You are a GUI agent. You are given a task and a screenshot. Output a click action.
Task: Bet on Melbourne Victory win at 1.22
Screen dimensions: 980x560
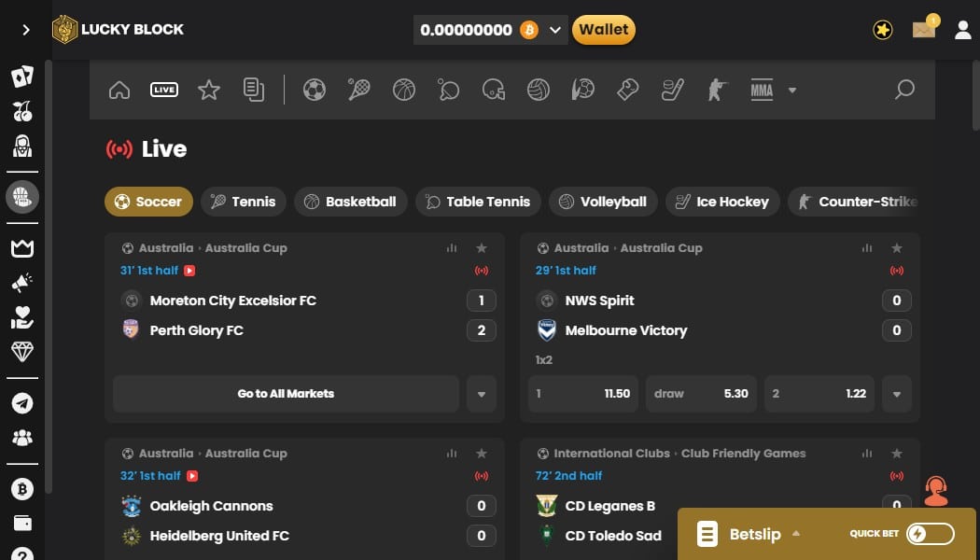click(x=819, y=394)
